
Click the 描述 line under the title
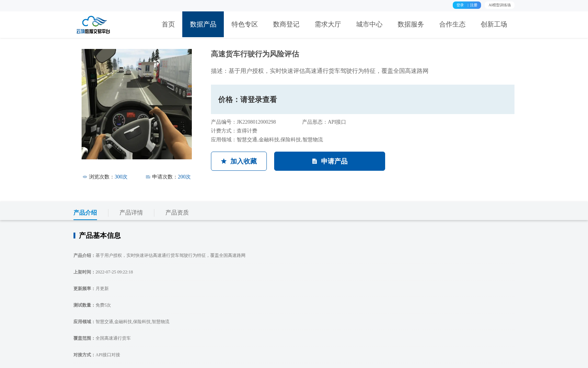[x=320, y=71]
